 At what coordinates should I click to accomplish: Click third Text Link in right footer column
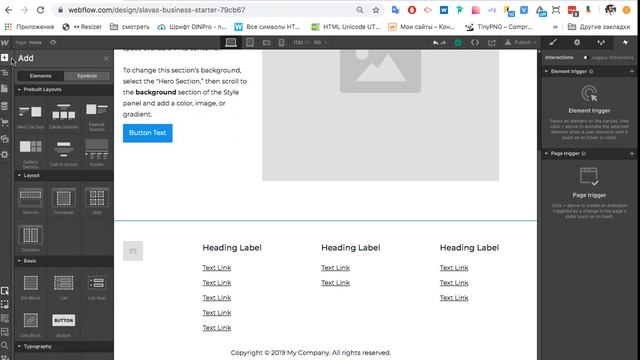[x=454, y=298]
